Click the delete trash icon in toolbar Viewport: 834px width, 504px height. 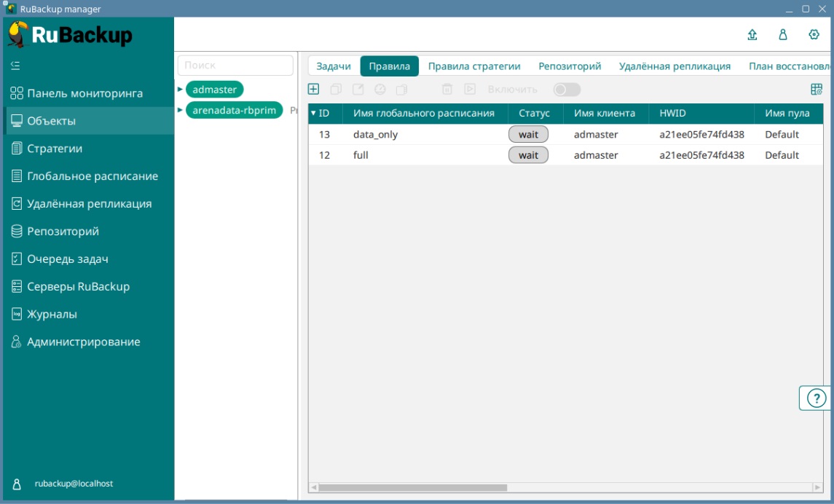447,90
